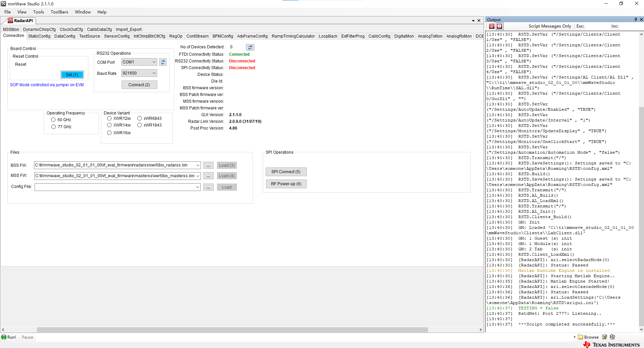The width and height of the screenshot is (644, 348).
Task: Browse for MSS FW file with ellipsis button
Action: click(x=208, y=176)
